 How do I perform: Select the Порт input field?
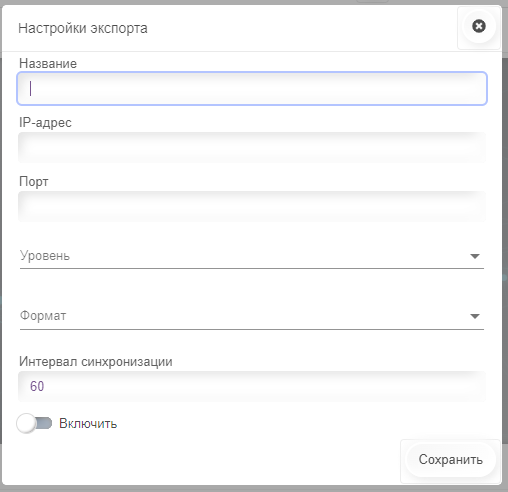coord(252,206)
